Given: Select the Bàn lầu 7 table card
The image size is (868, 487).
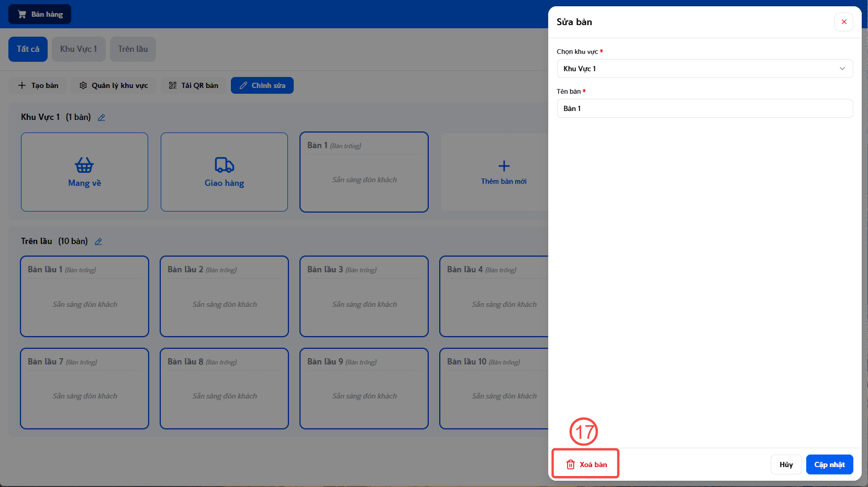Looking at the screenshot, I should pos(84,389).
